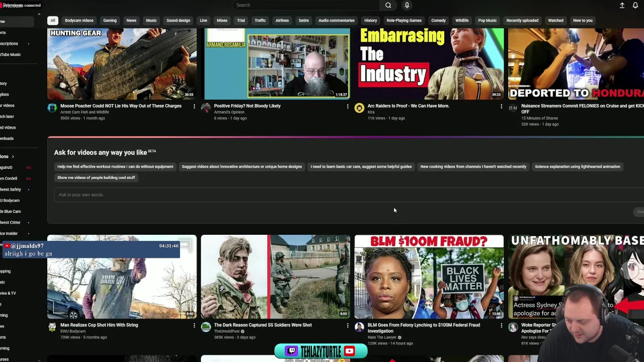Select the Pop Music chip

[x=487, y=21]
